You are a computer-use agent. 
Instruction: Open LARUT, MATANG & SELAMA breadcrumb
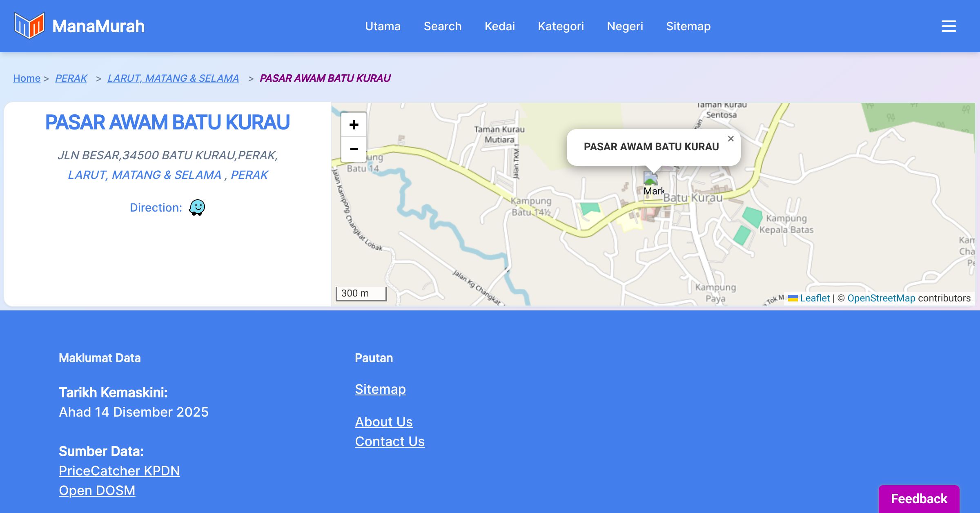(x=173, y=78)
